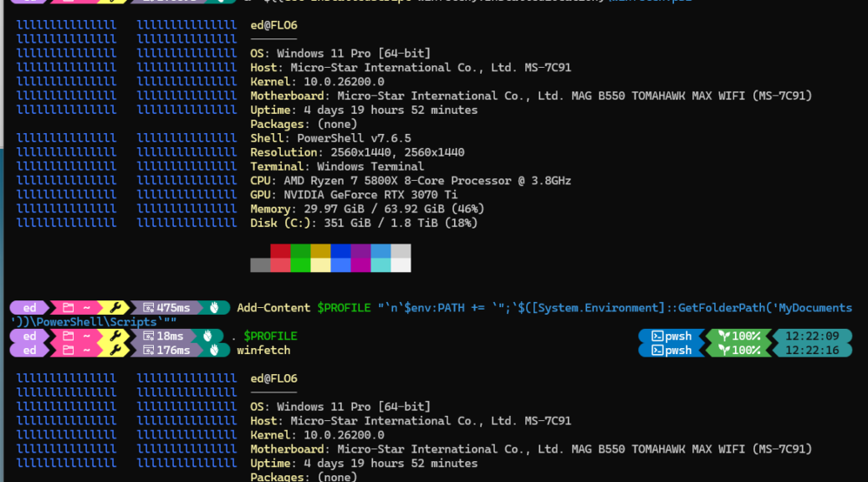
Task: Click the Add-Content command word
Action: click(x=273, y=308)
